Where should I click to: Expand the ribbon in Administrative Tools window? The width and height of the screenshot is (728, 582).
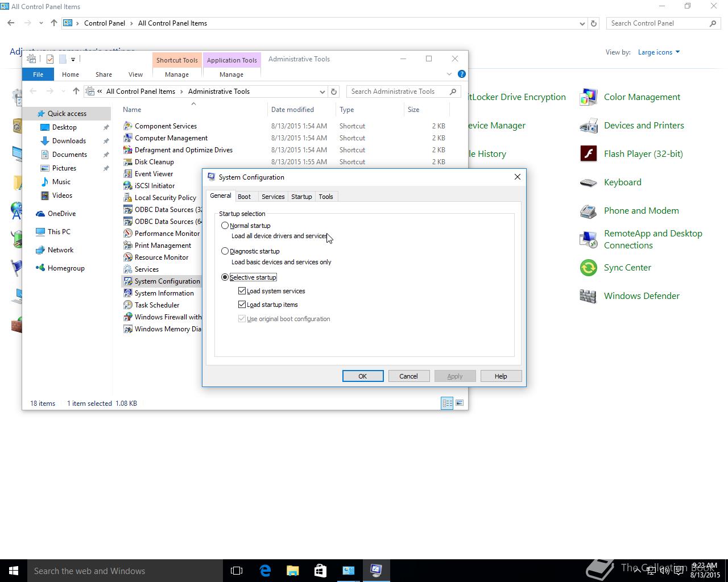click(x=449, y=74)
